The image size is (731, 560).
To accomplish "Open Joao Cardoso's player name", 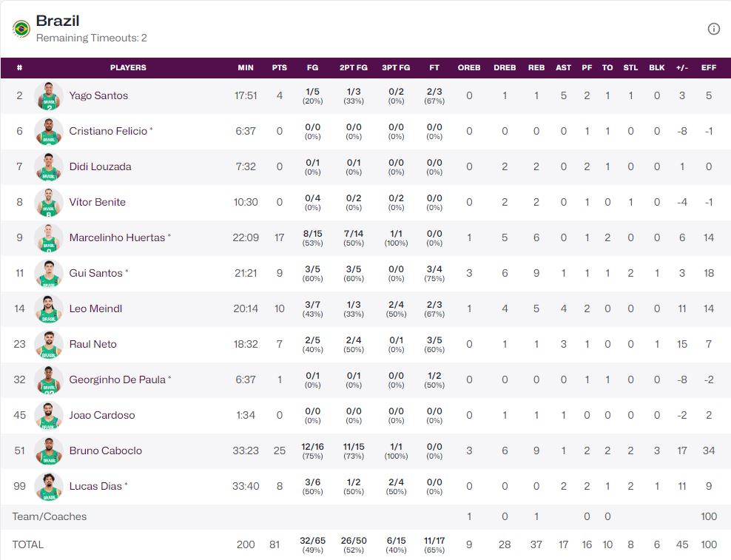I will tap(102, 415).
